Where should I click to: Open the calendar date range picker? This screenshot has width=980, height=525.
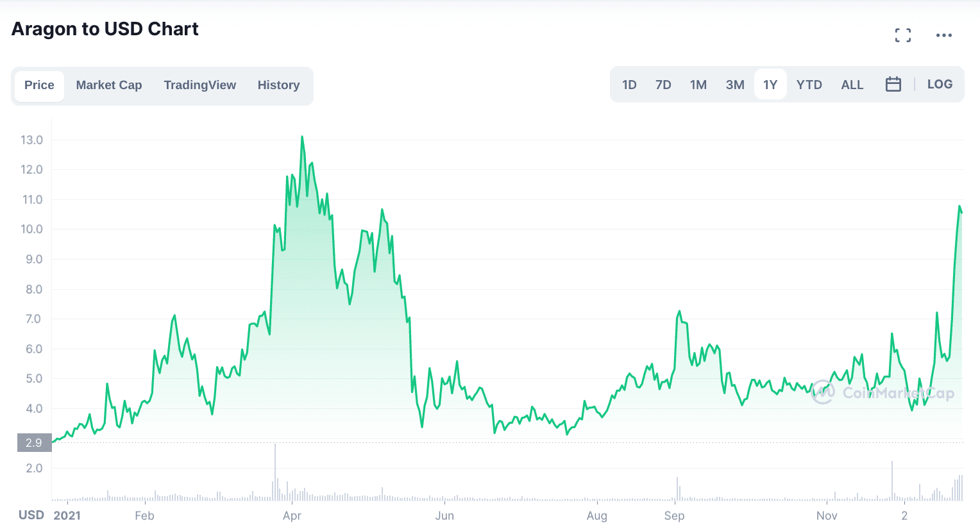tap(893, 85)
